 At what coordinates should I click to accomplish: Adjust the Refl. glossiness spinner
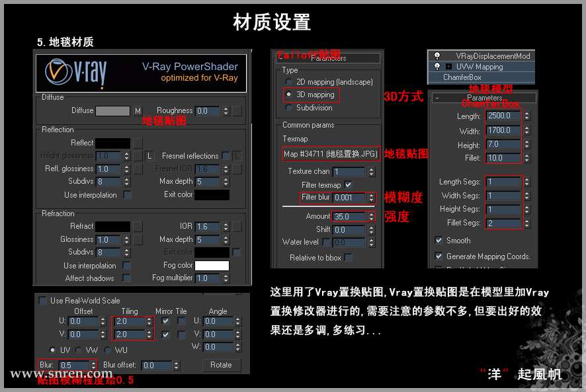tap(127, 169)
